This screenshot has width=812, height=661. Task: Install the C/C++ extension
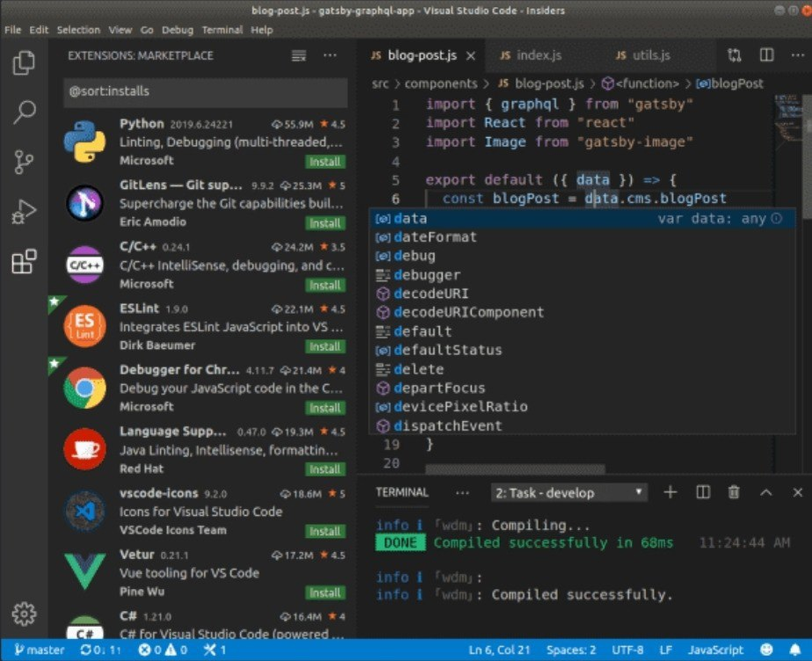[x=324, y=285]
